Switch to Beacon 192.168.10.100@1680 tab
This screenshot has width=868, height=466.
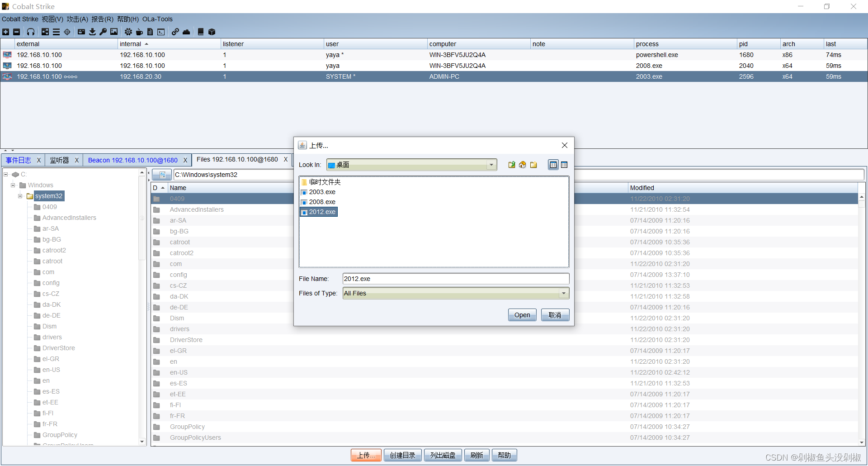click(x=132, y=160)
